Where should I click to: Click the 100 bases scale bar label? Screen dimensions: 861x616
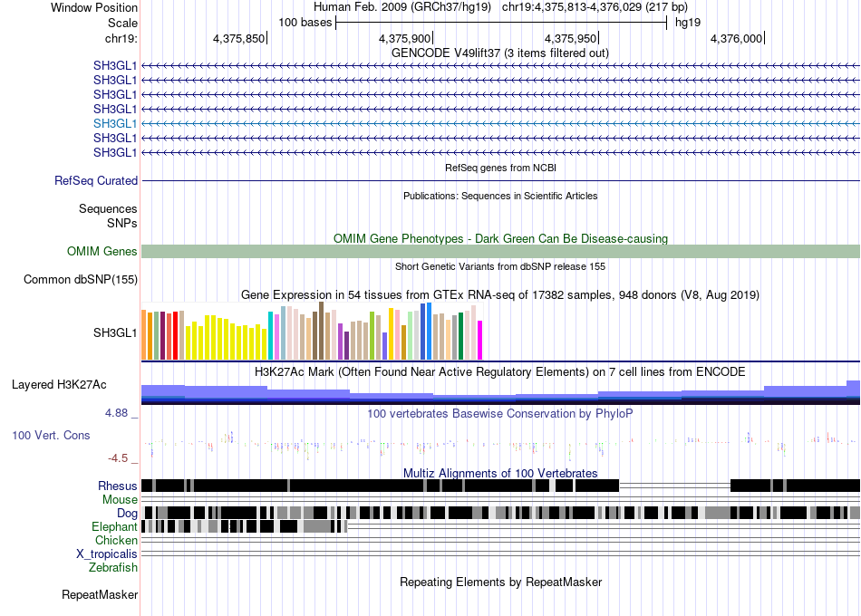(x=305, y=23)
